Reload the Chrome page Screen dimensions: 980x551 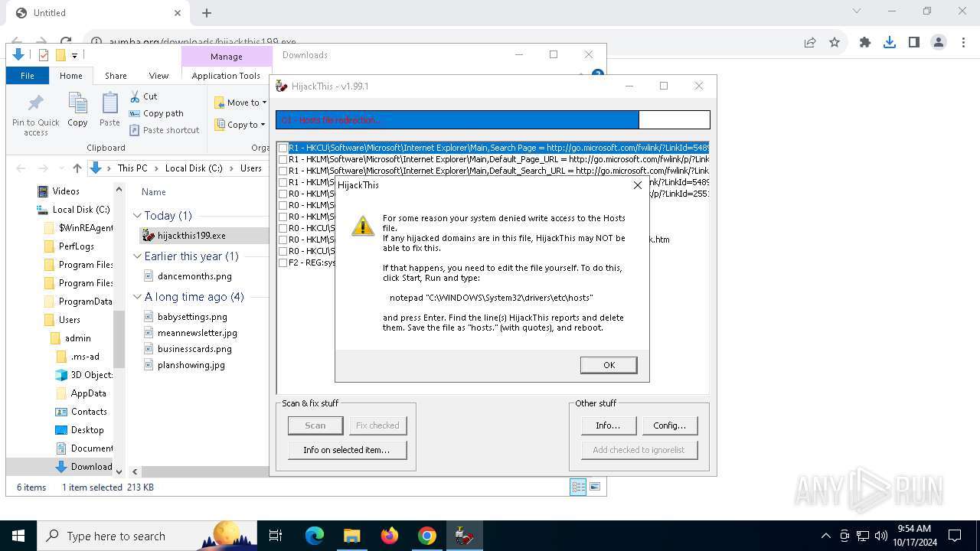coord(66,43)
